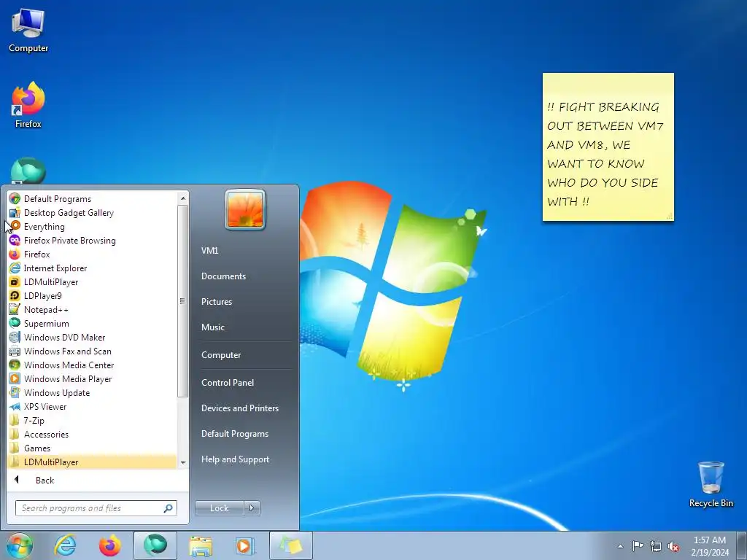Viewport: 747px width, 560px height.
Task: Click the Start orb button
Action: 20,545
